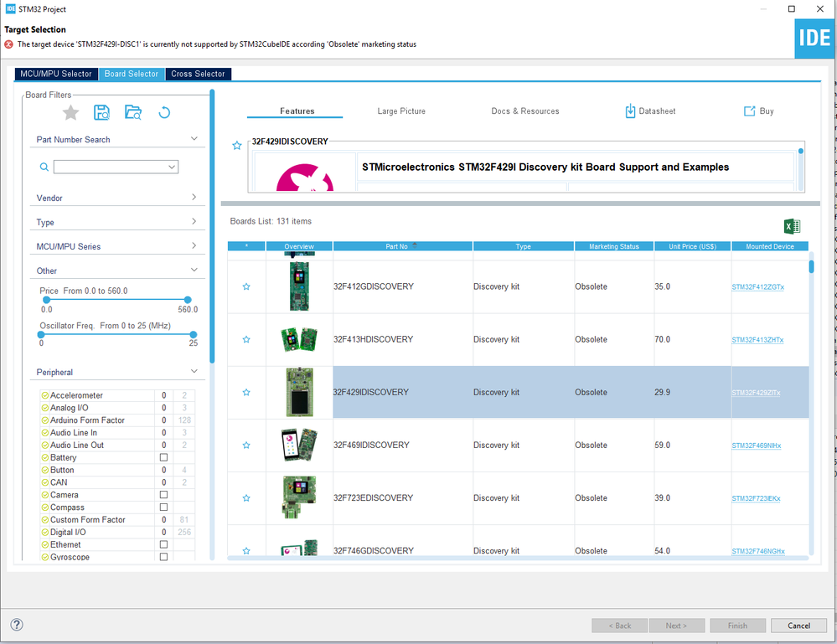The width and height of the screenshot is (837, 644).
Task: Star the 32F412GDISCOVERY row
Action: [x=246, y=286]
